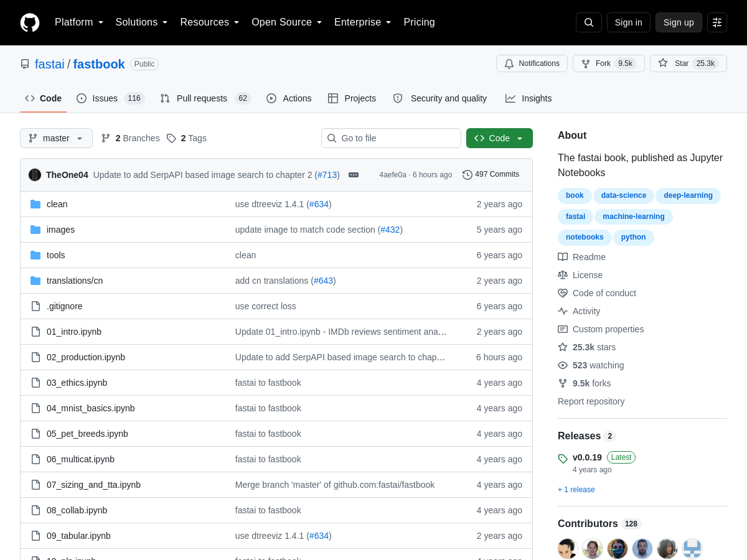Open 09_tabular.ipynb notebook
Image resolution: width=747 pixels, height=560 pixels.
coord(78,536)
